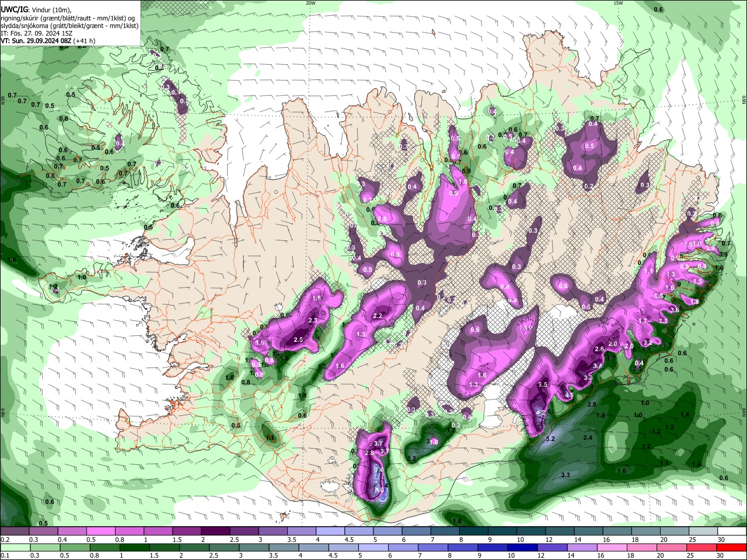Click the 2.4 value over the green area
The image size is (747, 560).
pyautogui.click(x=588, y=437)
